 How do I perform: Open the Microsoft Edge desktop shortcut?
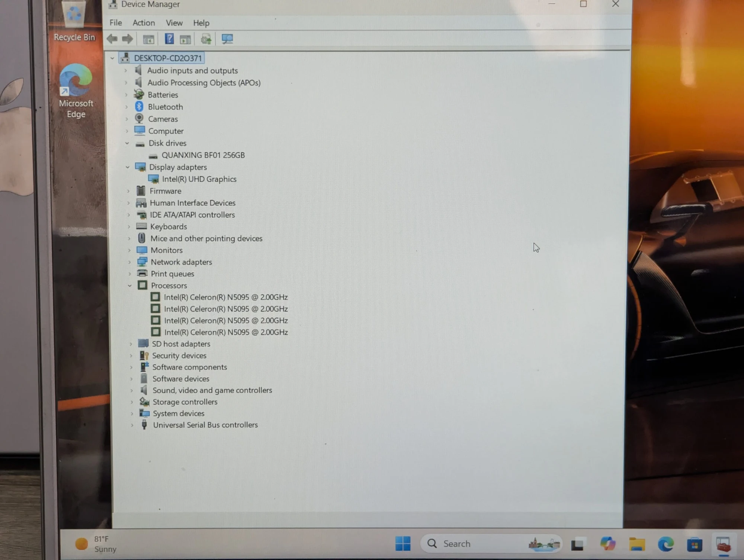[76, 90]
